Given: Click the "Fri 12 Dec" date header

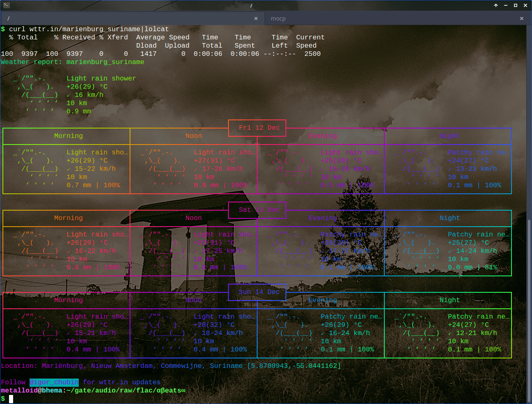Looking at the screenshot, I should click(x=259, y=128).
